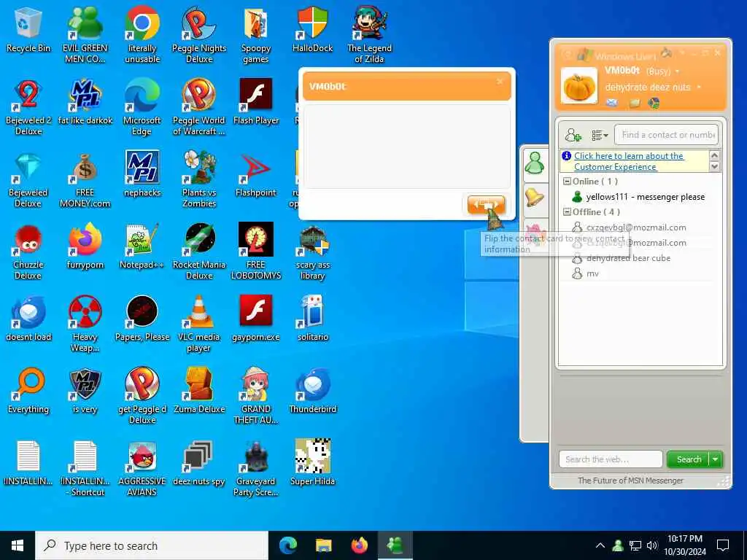747x560 pixels.
Task: Open HalloDock shield shortcut
Action: point(312,31)
